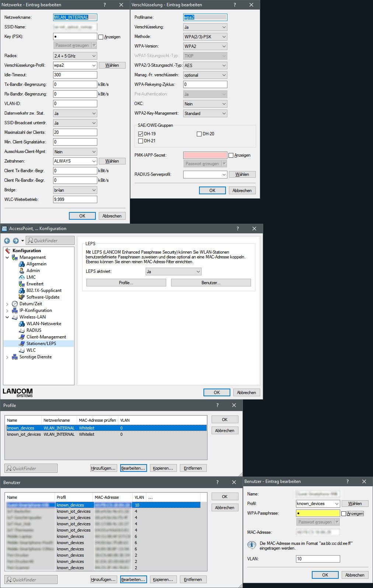Click Wählen next to Verschlüsselungs-Profil
Screen dimensions: 373x588
[112, 65]
